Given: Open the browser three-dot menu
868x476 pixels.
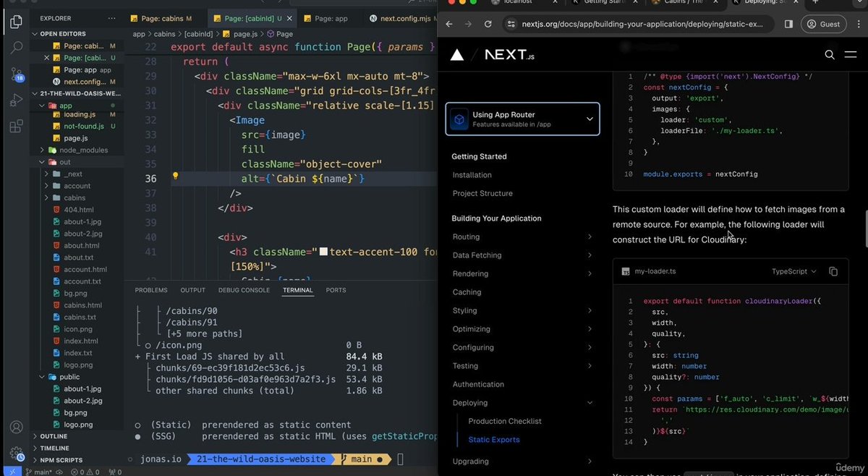Looking at the screenshot, I should [857, 24].
